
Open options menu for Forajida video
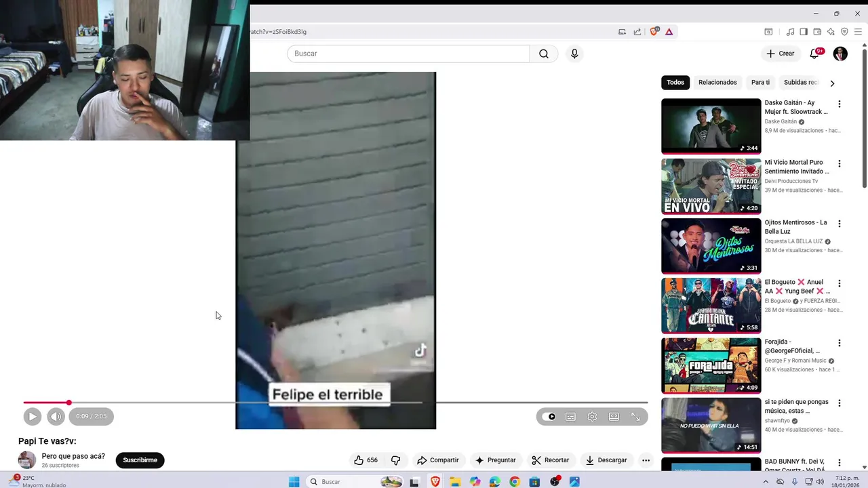pyautogui.click(x=840, y=343)
